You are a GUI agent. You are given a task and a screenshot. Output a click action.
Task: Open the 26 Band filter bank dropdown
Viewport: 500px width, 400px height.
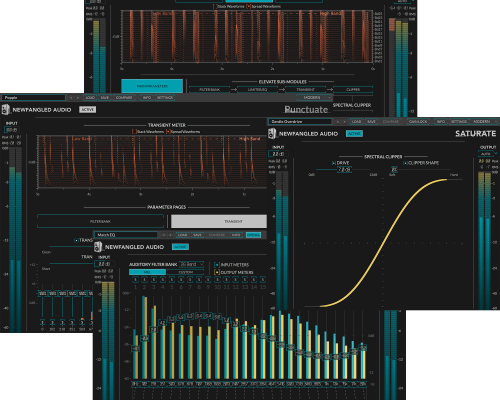click(x=191, y=264)
